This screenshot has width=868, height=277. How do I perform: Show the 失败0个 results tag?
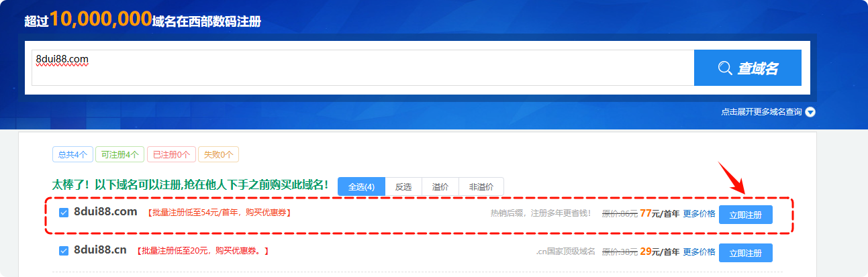tap(218, 154)
